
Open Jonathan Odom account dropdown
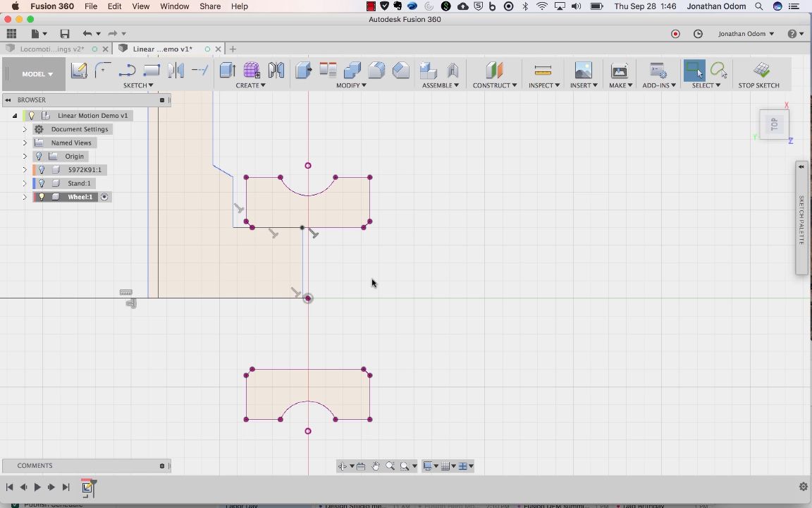[x=746, y=34]
